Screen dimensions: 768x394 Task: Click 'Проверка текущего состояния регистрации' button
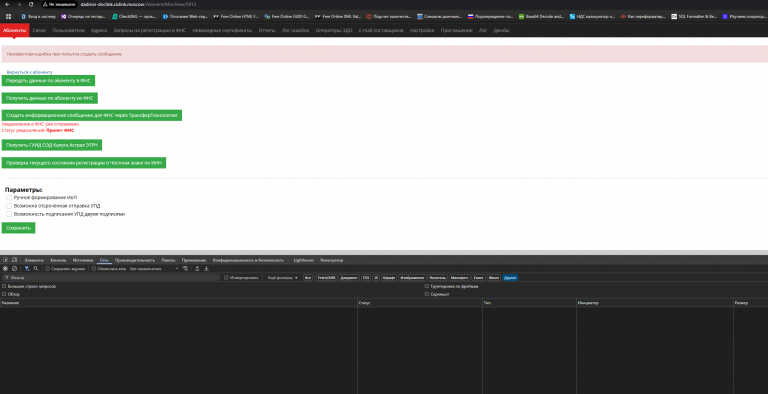tap(84, 163)
